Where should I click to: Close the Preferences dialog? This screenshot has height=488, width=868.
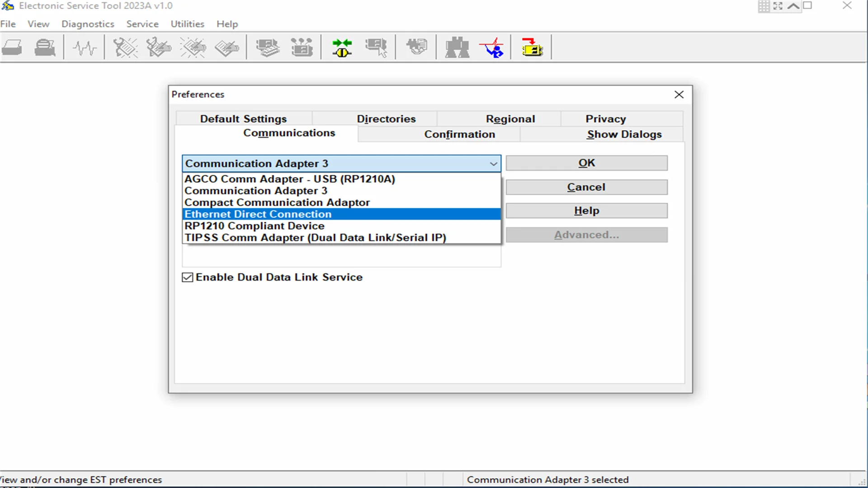[x=679, y=94]
